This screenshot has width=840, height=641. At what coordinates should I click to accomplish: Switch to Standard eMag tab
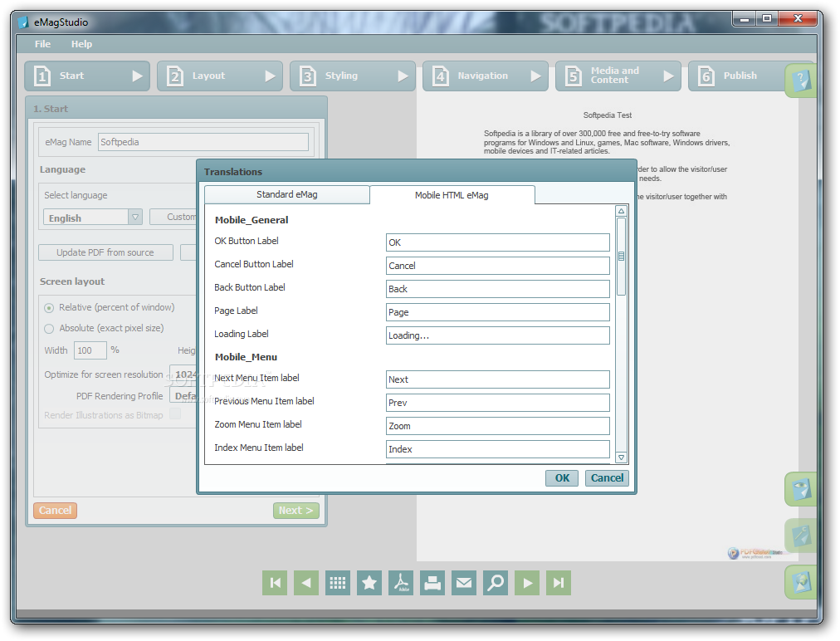coord(287,194)
